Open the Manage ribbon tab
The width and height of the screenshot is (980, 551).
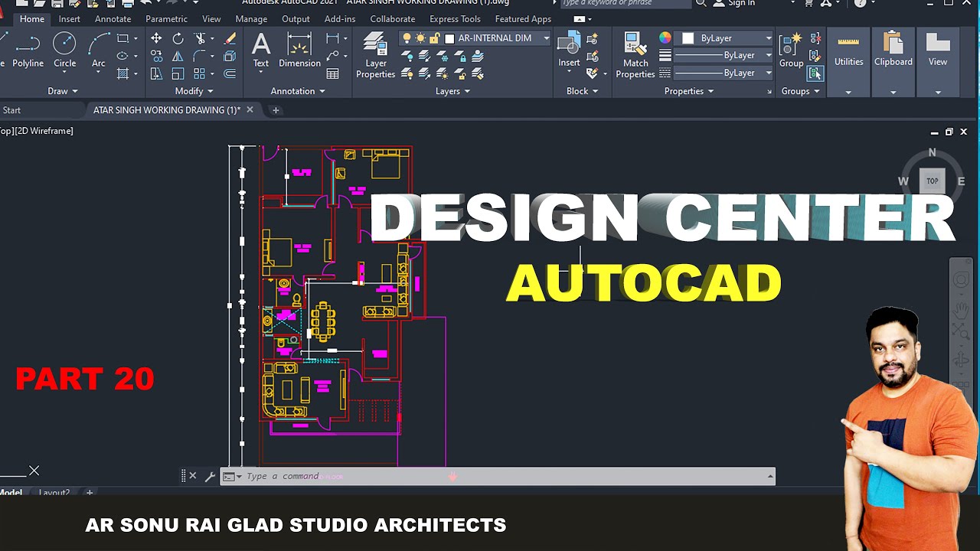(x=251, y=19)
